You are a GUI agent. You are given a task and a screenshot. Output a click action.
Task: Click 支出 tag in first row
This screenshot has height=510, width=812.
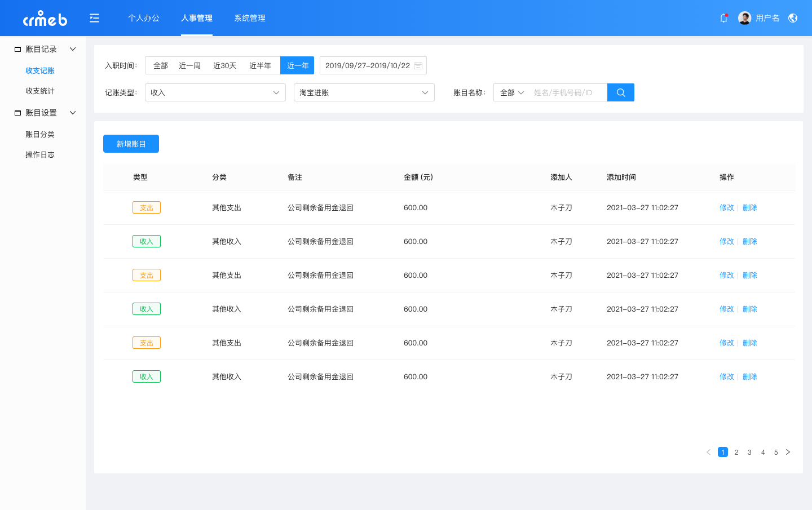pos(147,207)
